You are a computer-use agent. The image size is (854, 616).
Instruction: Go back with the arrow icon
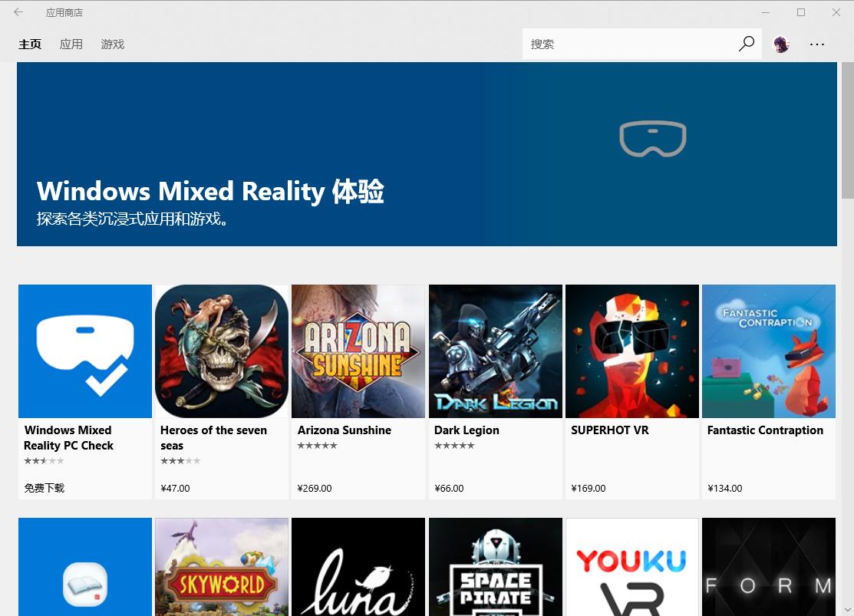point(18,12)
